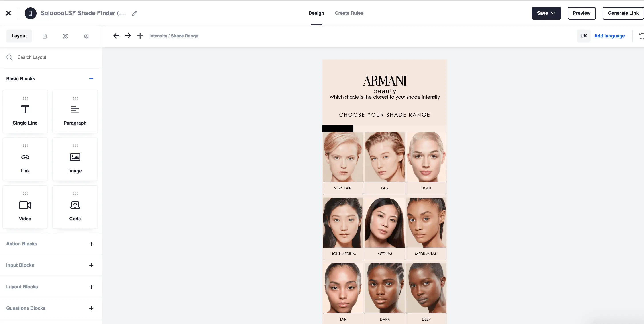Expand the Layout Blocks section
The width and height of the screenshot is (644, 324).
[x=91, y=287]
